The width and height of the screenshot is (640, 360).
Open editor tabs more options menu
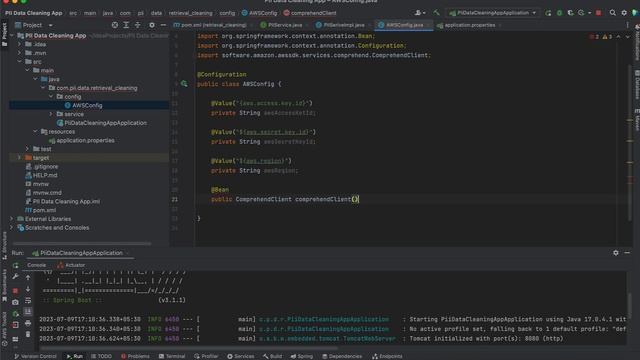(627, 25)
